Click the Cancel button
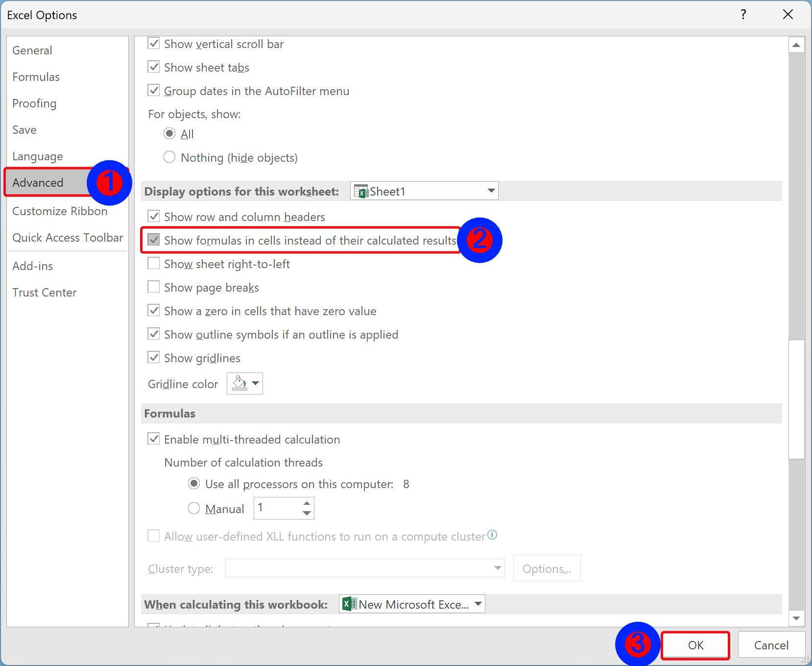The width and height of the screenshot is (812, 666). point(771,645)
